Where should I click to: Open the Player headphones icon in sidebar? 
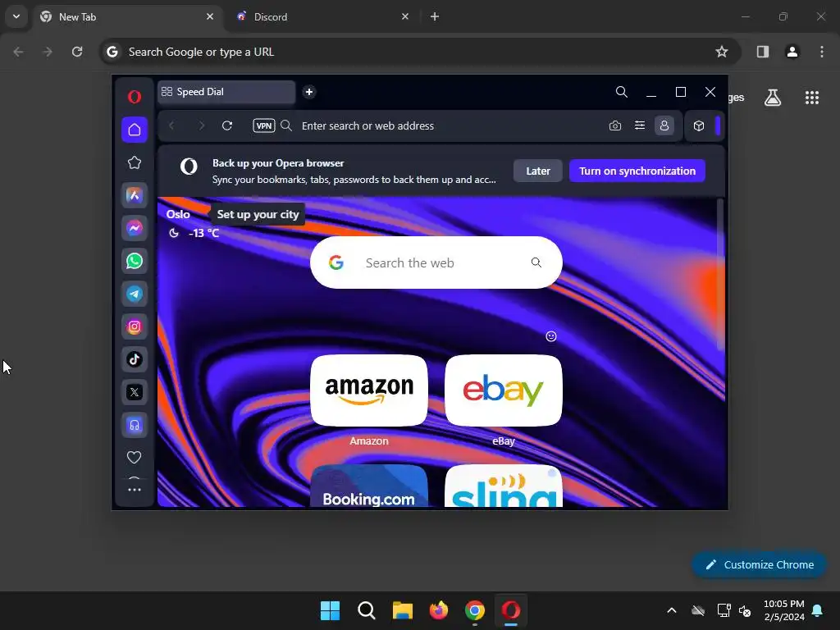point(135,426)
